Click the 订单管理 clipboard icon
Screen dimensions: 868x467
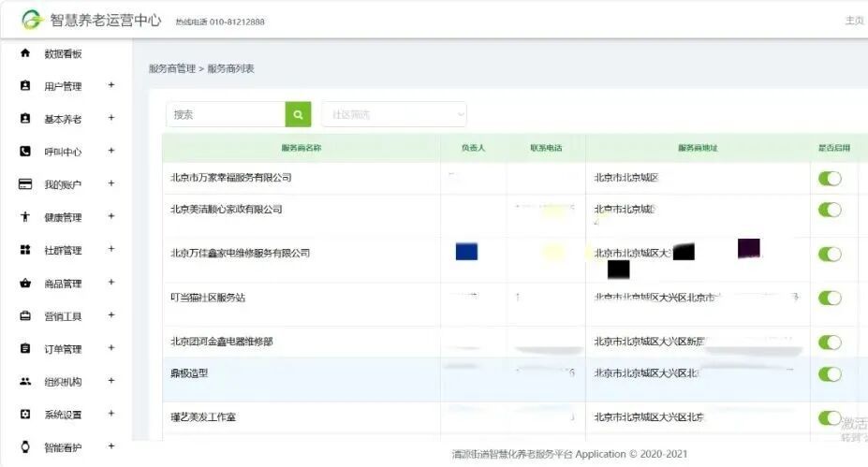pos(25,348)
